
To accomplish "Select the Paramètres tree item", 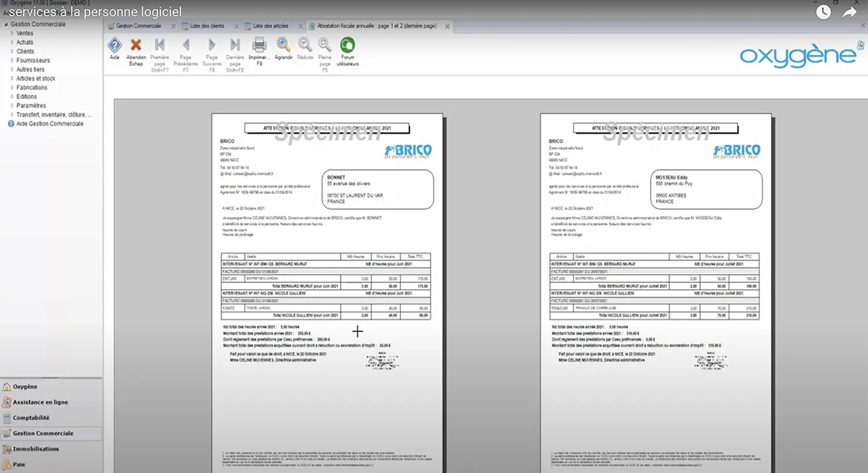I will pos(30,106).
